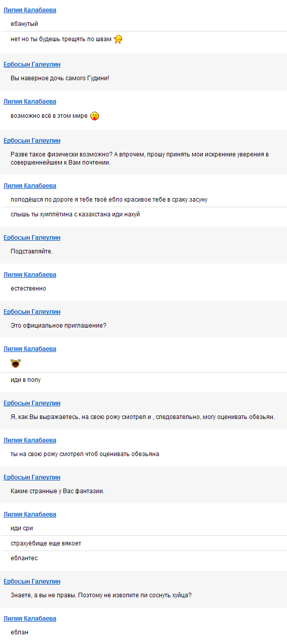This screenshot has height=644, width=287.
Task: Click Ербосын Галеулин name above "Разве такое физически возможно?"
Action: coord(32,141)
